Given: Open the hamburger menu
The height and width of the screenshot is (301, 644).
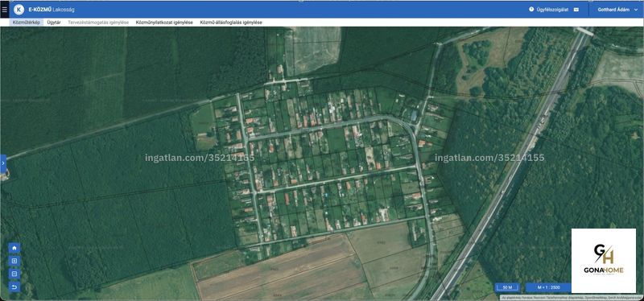Looking at the screenshot, I should pos(5,9).
